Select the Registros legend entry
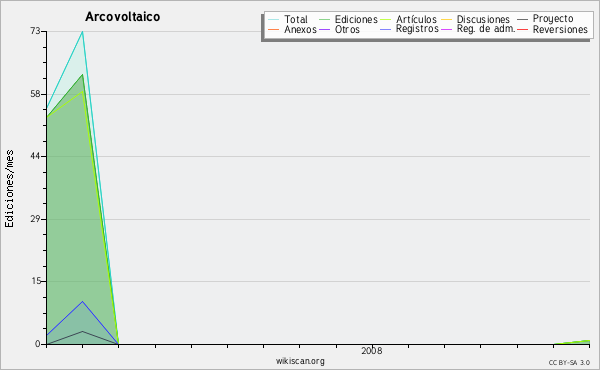Image resolution: width=600 pixels, height=370 pixels. tap(409, 29)
